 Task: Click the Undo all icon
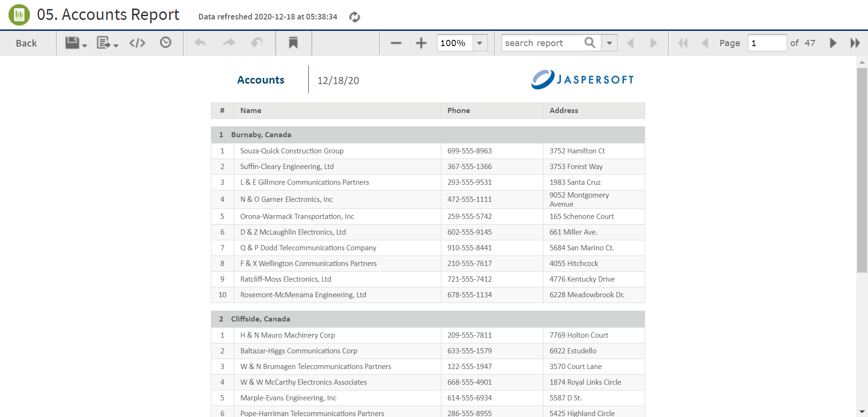coord(257,43)
